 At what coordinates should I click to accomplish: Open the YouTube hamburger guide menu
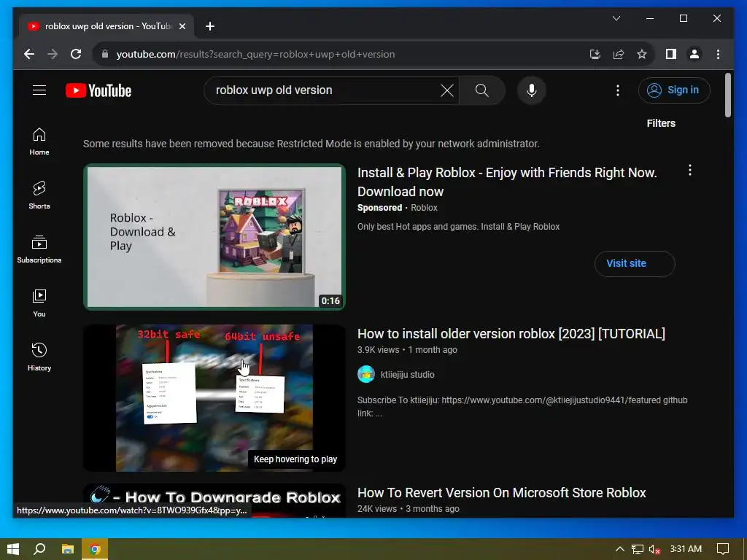39,90
